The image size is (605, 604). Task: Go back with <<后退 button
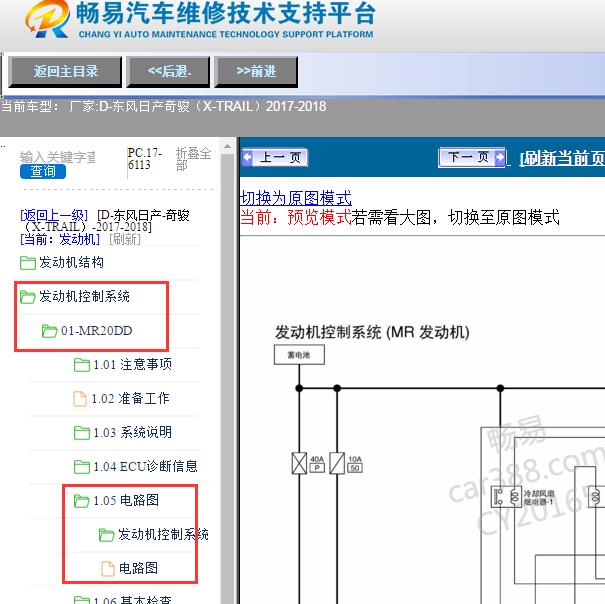[x=169, y=71]
